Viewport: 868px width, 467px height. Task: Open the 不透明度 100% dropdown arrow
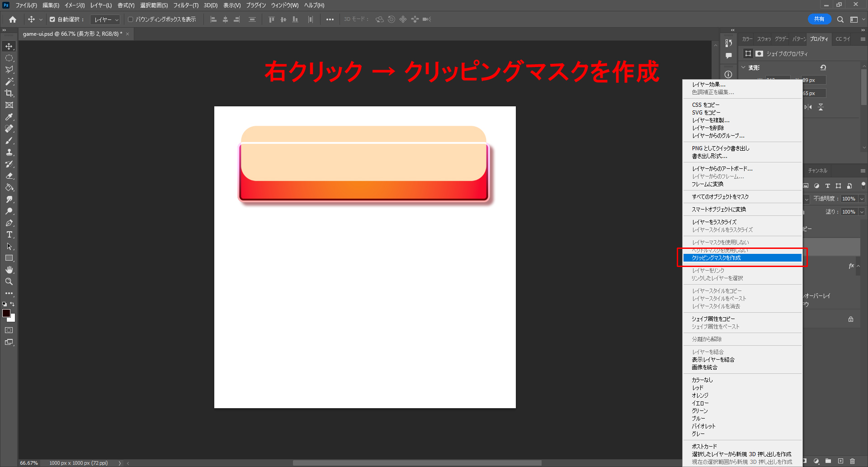(x=862, y=199)
